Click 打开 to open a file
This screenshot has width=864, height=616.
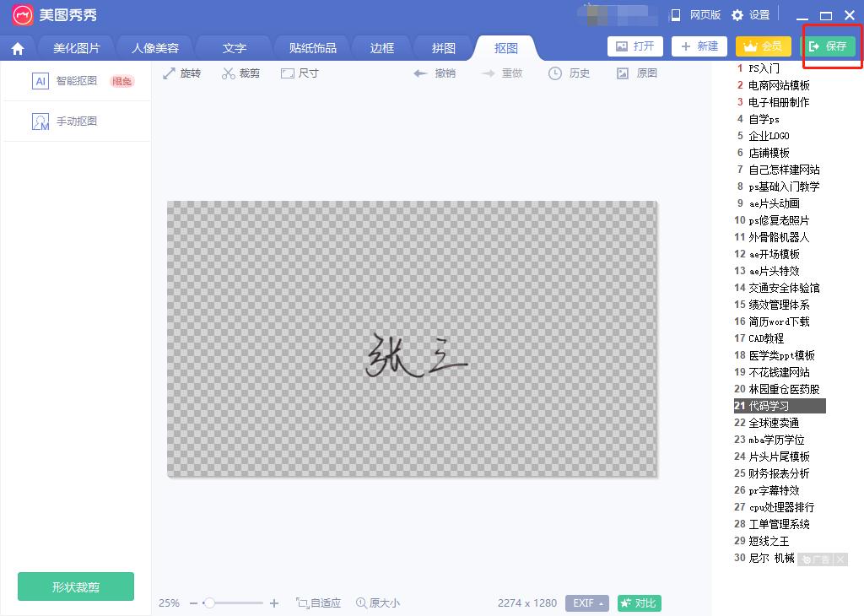tap(635, 46)
